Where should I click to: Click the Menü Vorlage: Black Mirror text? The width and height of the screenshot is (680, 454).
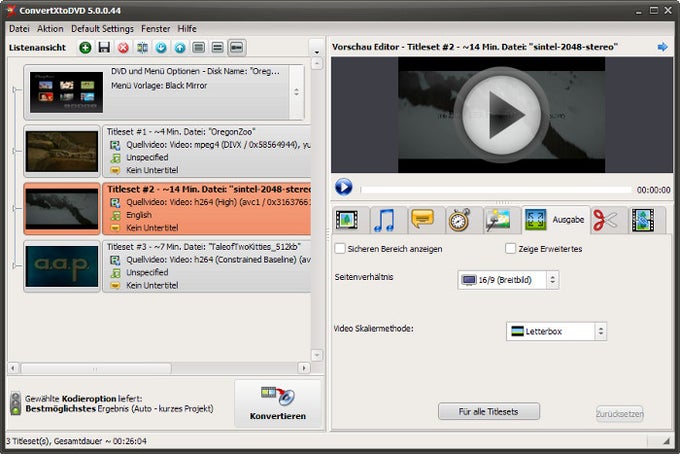159,85
